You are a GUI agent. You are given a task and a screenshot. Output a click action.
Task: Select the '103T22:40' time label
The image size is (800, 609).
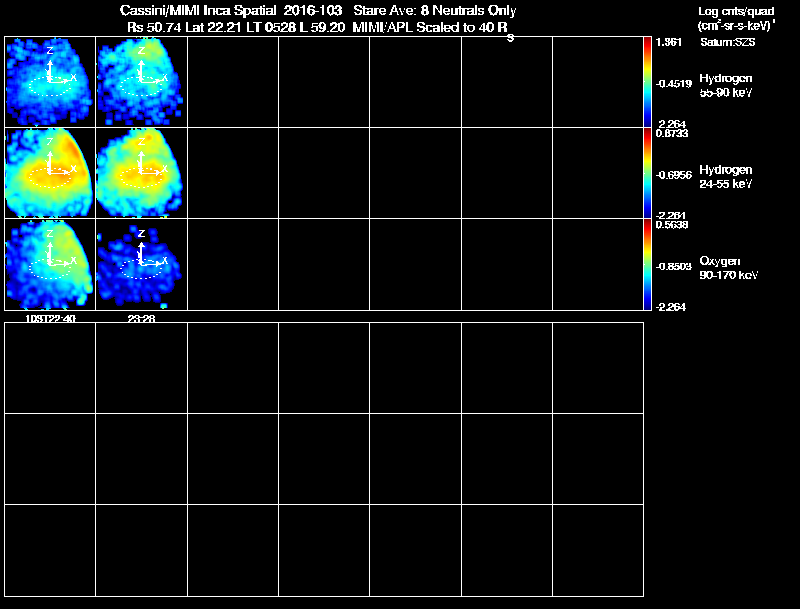tap(51, 318)
